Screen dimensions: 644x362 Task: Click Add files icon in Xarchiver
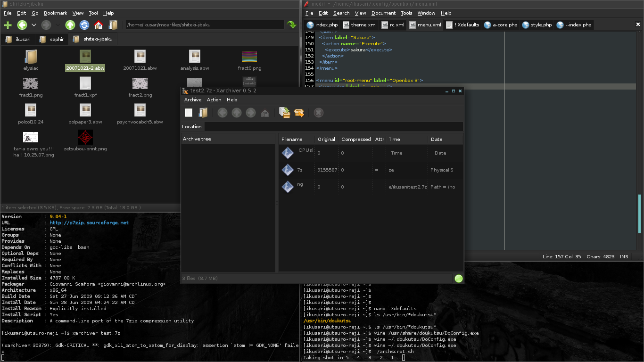click(x=284, y=112)
